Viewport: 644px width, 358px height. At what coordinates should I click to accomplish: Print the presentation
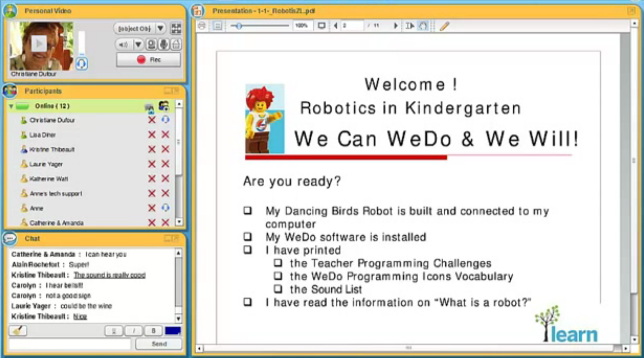[202, 26]
